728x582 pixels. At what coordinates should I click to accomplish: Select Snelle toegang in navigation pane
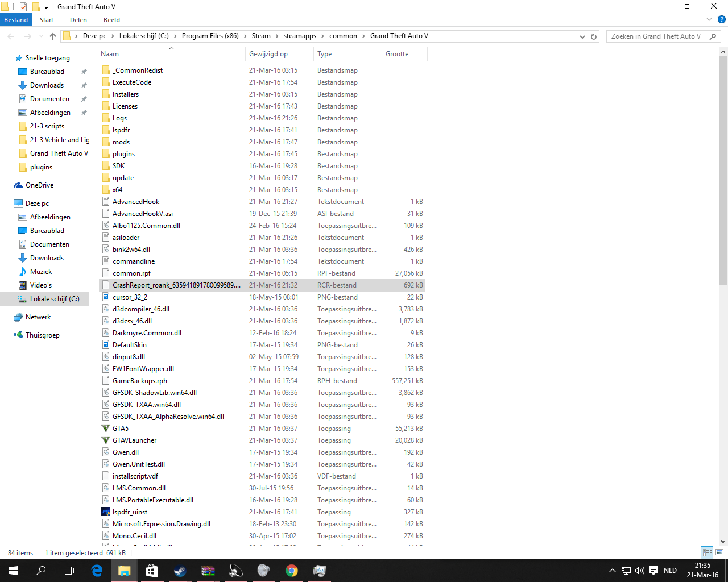48,58
